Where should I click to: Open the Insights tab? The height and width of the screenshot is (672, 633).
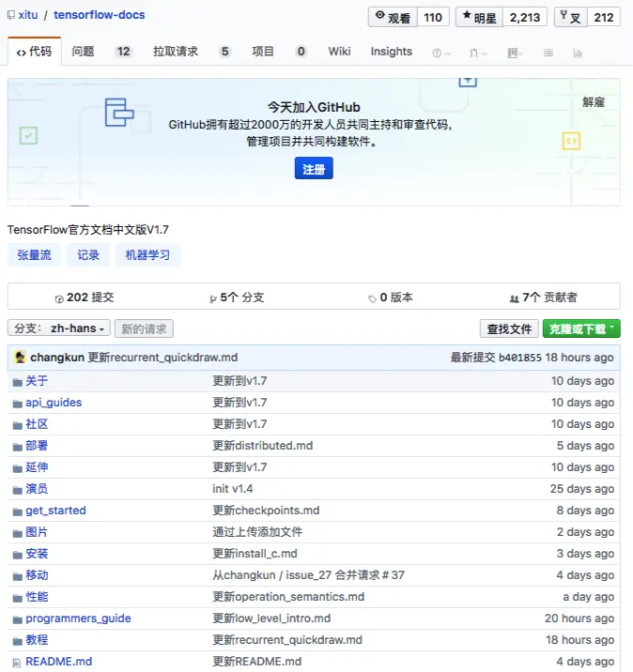391,52
